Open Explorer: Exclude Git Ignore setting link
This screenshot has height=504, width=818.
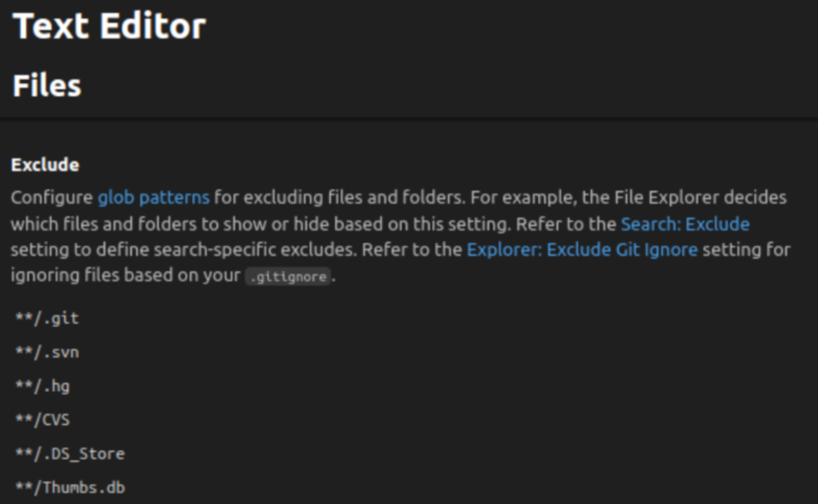point(582,250)
